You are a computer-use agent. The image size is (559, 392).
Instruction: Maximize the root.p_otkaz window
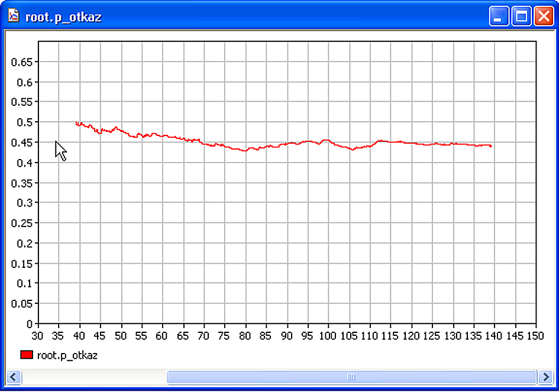pyautogui.click(x=521, y=17)
